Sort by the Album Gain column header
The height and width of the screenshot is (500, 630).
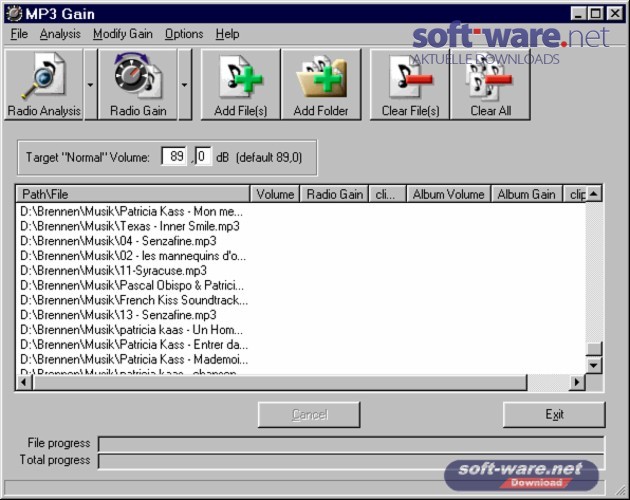(x=526, y=194)
